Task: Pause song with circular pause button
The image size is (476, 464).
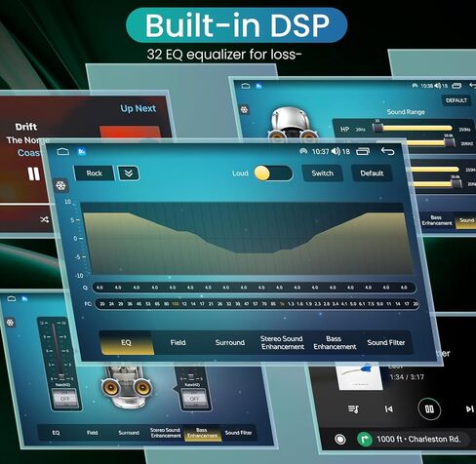Action: (429, 408)
